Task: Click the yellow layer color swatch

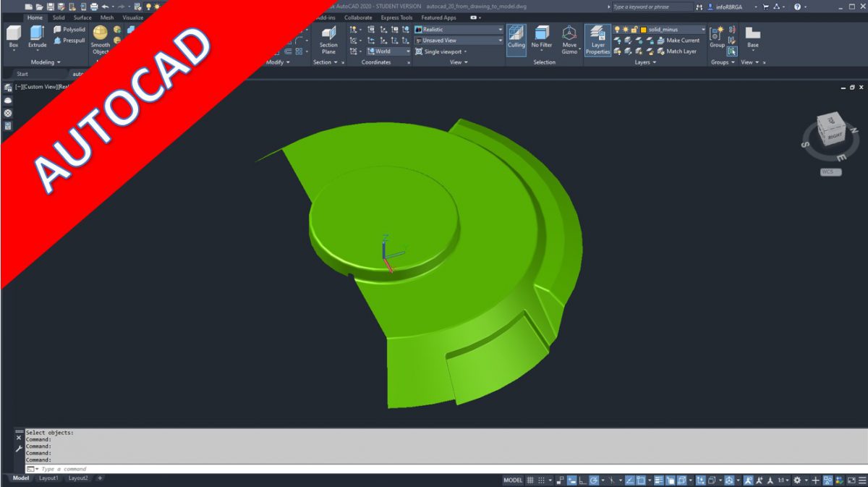Action: tap(643, 29)
